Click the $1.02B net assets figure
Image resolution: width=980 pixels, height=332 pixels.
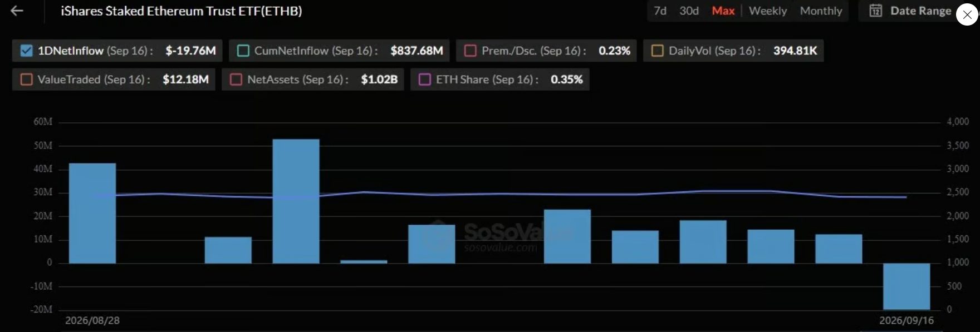coord(379,80)
